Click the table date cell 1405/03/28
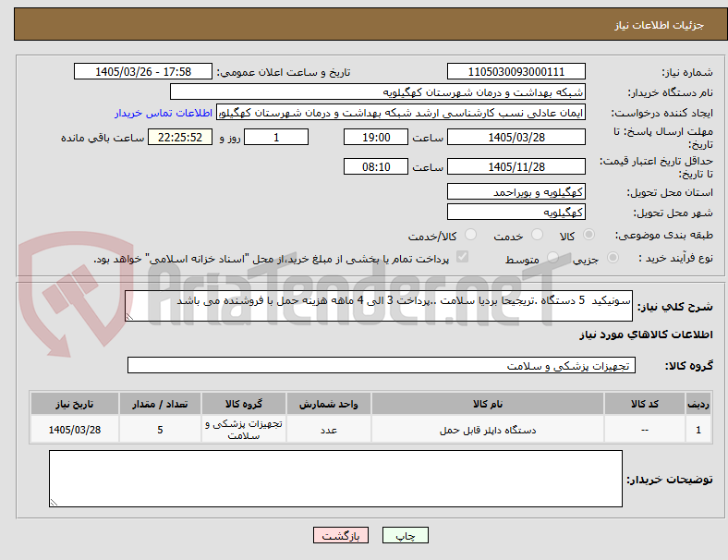 74,429
